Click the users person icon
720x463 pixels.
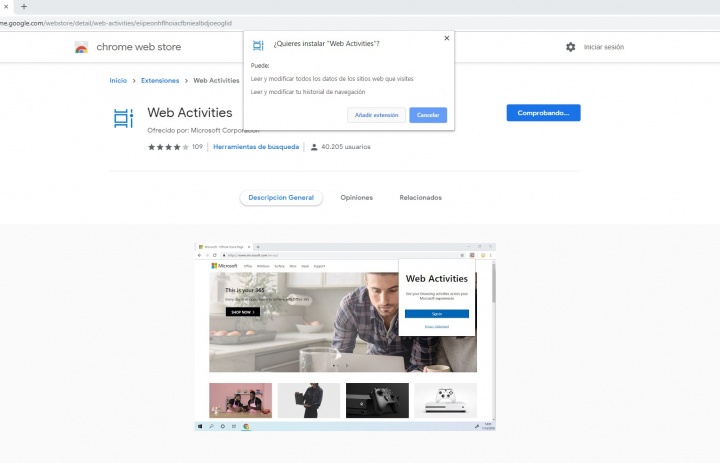point(314,147)
